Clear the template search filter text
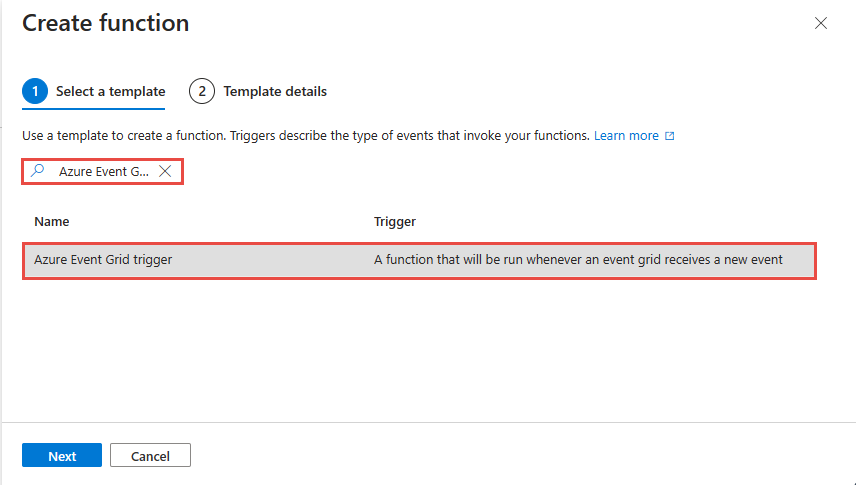The width and height of the screenshot is (856, 485). click(x=166, y=171)
